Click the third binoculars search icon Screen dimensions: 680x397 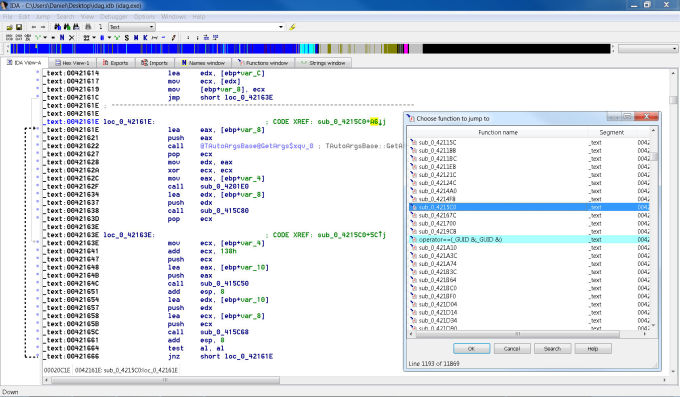76,27
